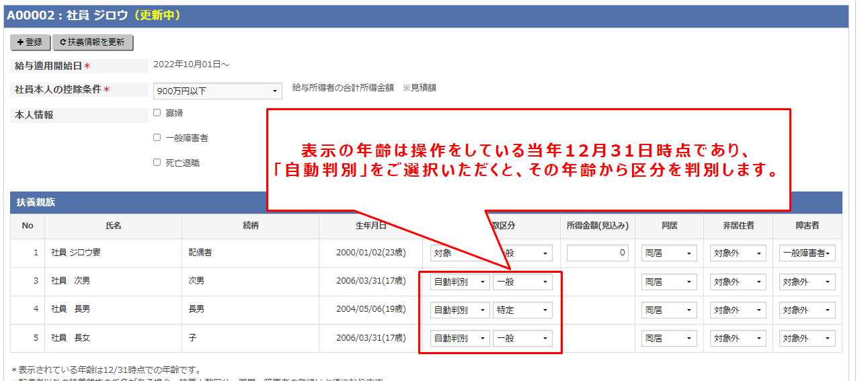Open the 一般 category dropdown for 次男
Viewport: 868px width, 381px height.
522,282
